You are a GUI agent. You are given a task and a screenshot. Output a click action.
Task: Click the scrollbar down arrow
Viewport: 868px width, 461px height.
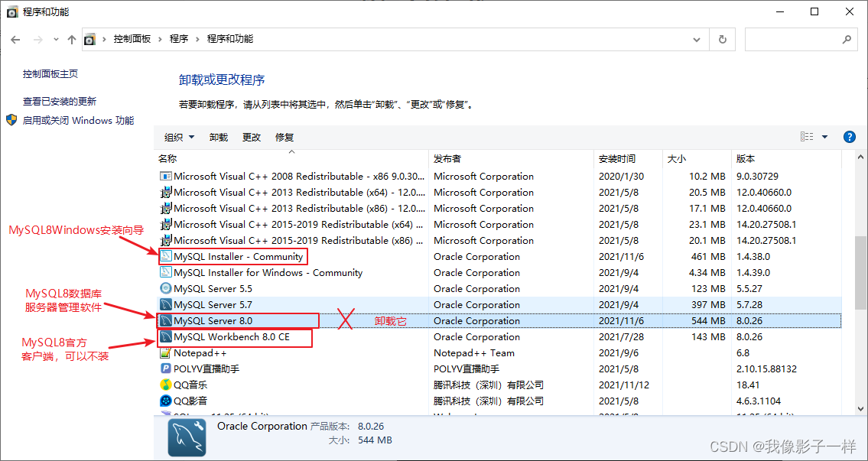861,408
